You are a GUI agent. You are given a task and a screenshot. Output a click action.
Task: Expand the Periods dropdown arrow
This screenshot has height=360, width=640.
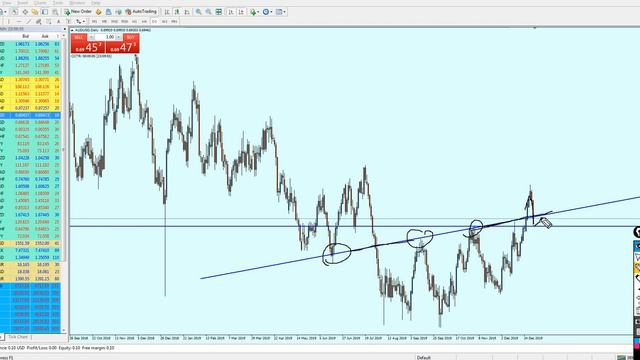pos(271,12)
